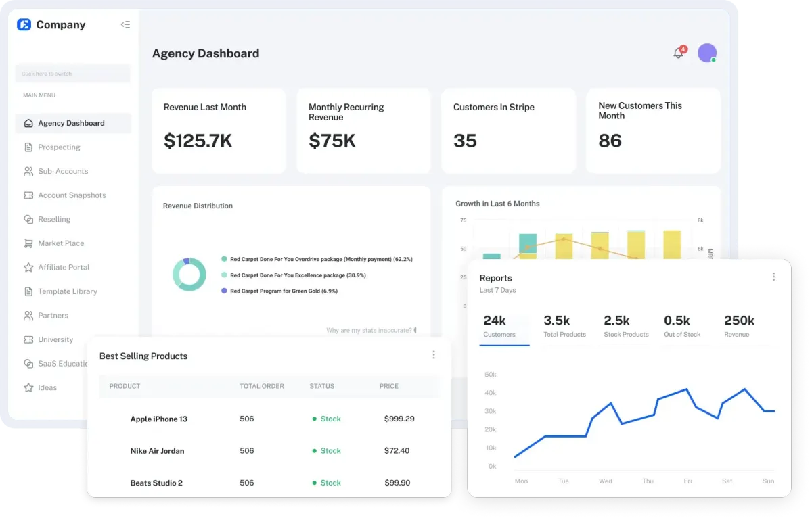The image size is (812, 520).
Task: Click the notification bell icon
Action: click(678, 53)
